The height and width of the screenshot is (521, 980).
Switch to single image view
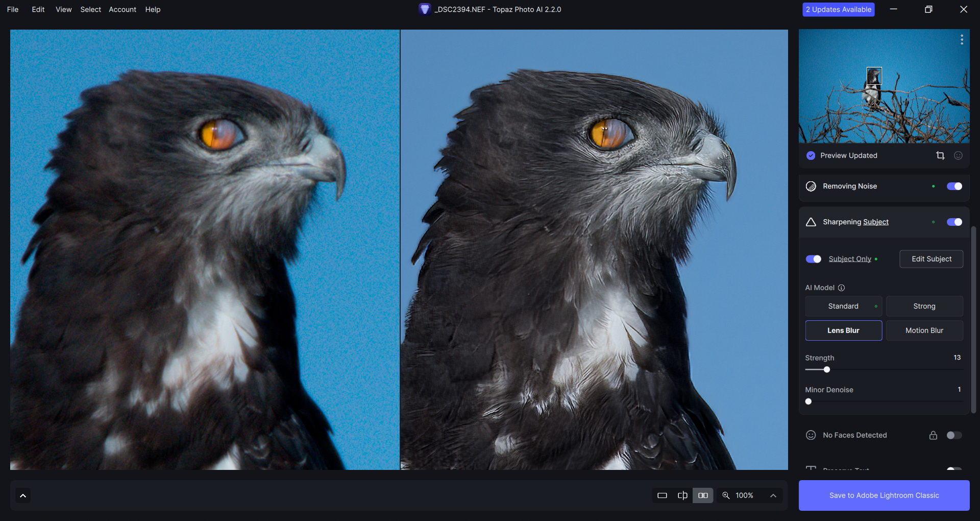tap(662, 495)
